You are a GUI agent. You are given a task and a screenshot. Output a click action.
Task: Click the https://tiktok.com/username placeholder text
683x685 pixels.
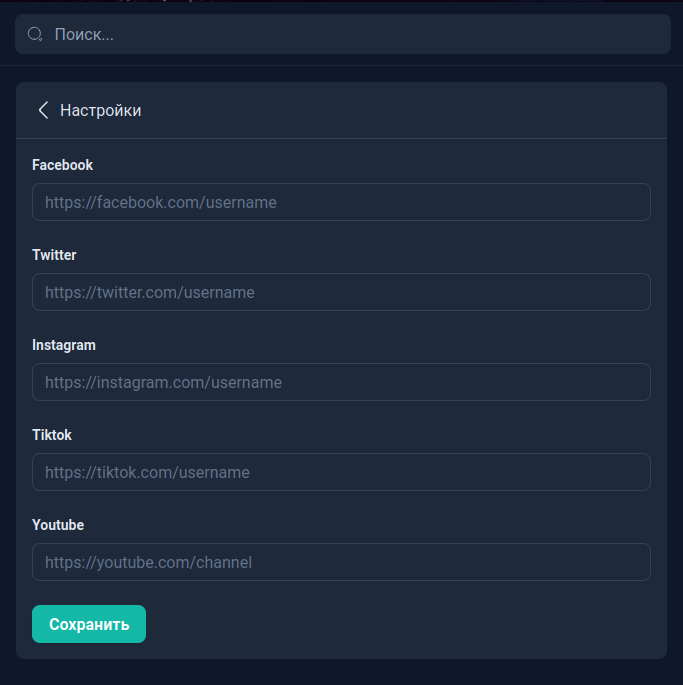coord(147,472)
